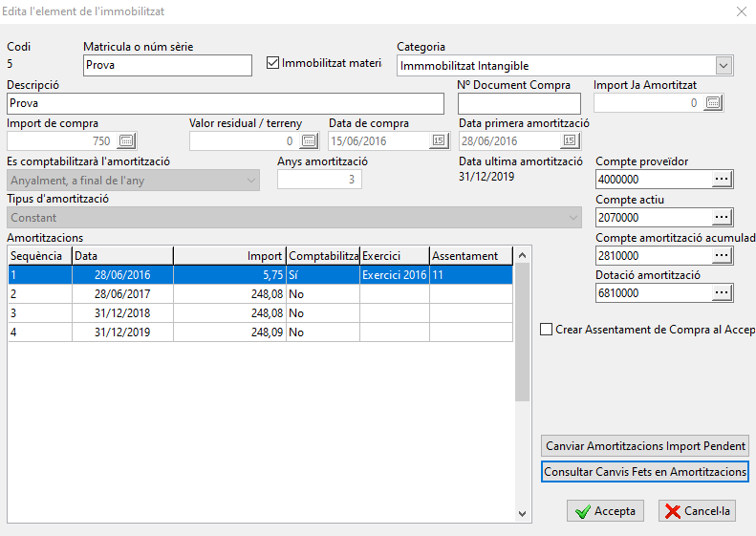Click the Exercici 2016 cell

[x=395, y=275]
